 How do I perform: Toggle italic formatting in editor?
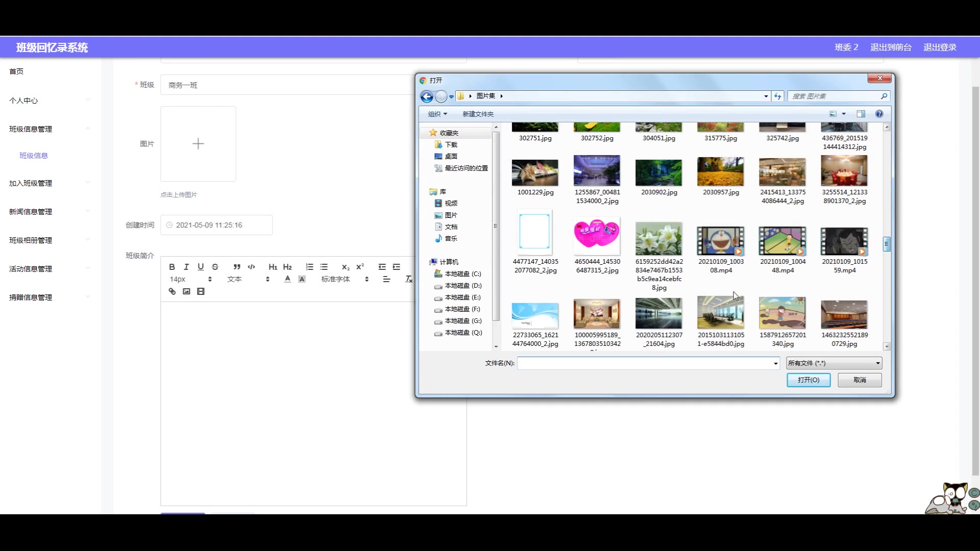186,267
